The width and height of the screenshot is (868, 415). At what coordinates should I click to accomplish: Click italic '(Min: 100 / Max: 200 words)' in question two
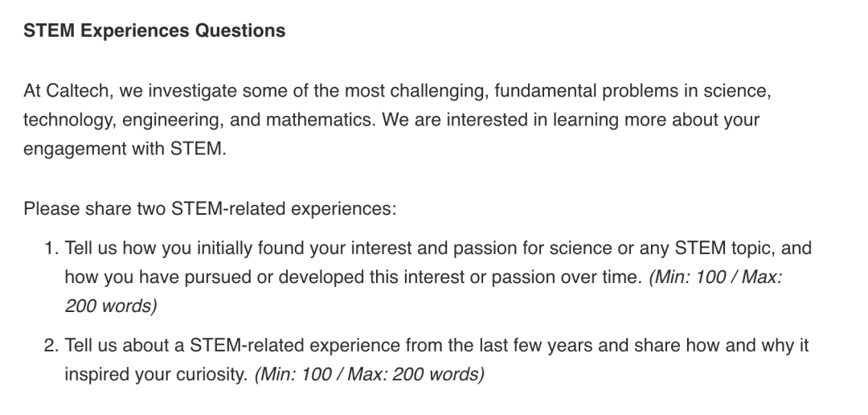(369, 375)
